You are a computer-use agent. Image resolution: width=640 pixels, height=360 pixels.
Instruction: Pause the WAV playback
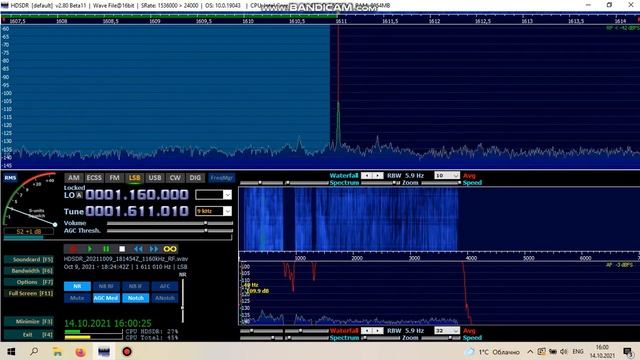click(106, 249)
